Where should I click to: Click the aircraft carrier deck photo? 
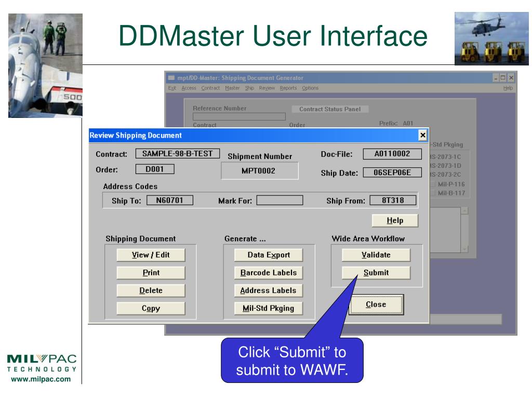[x=46, y=65]
